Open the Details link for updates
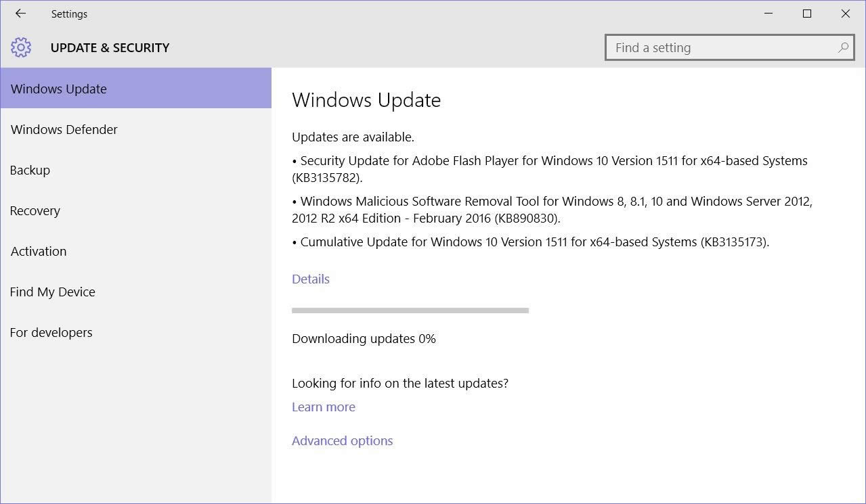This screenshot has width=866, height=504. coord(310,279)
